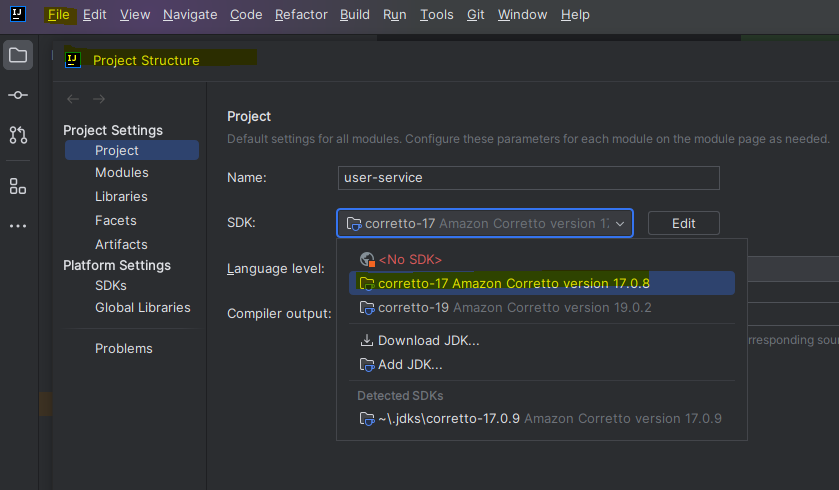Open the Modules settings page
This screenshot has width=839, height=490.
(121, 172)
